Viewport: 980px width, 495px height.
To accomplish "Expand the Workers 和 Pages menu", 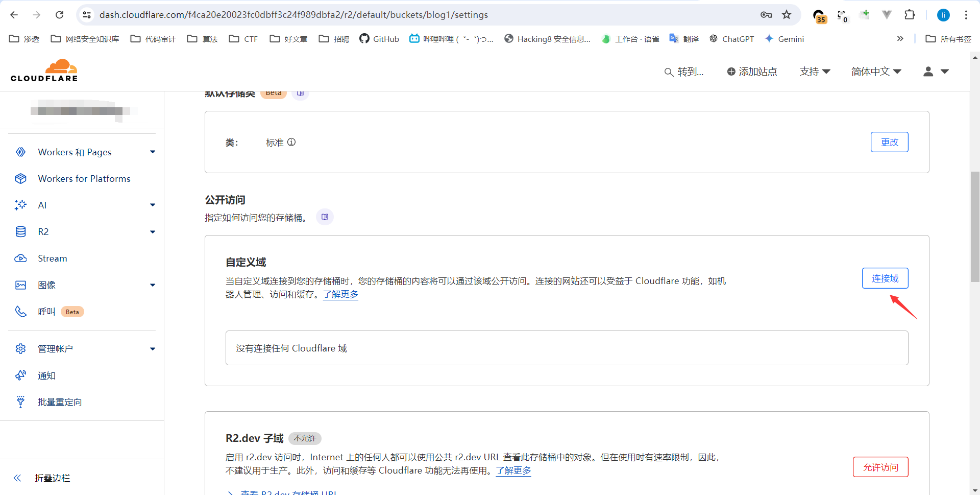I will click(153, 152).
